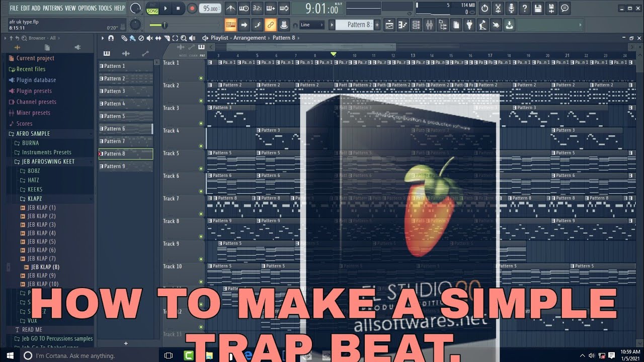Viewport: 644px width, 362px height.
Task: Start one-click audio recording microphone icon
Action: pyautogui.click(x=511, y=8)
